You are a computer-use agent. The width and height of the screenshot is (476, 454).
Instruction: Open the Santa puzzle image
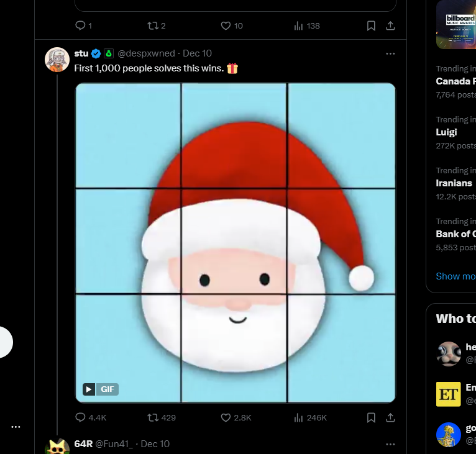click(236, 242)
